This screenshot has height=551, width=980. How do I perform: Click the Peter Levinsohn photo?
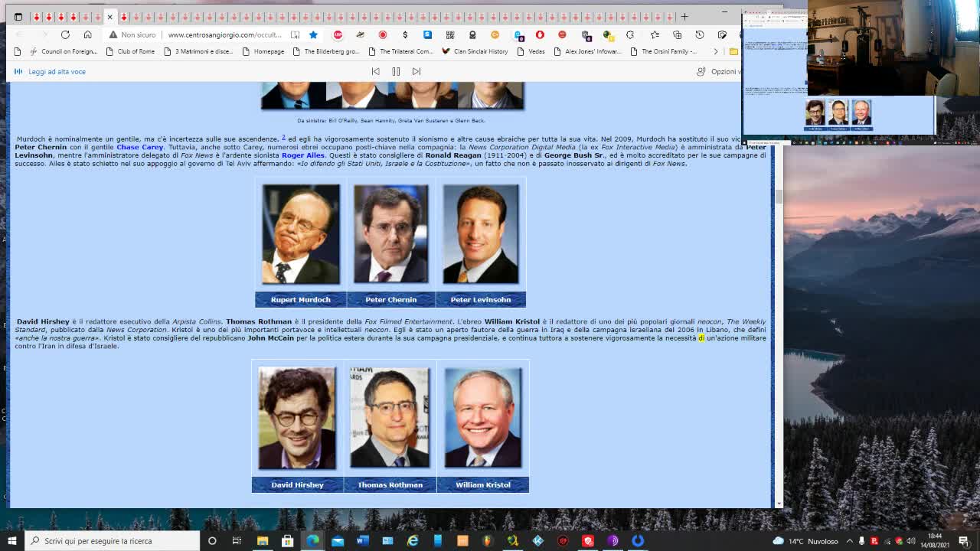click(481, 234)
